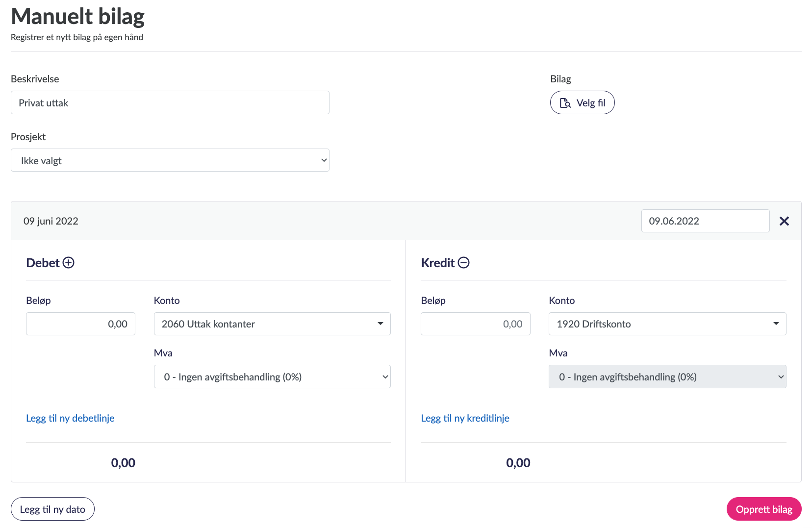Open the credit Mva dropdown

click(x=667, y=377)
